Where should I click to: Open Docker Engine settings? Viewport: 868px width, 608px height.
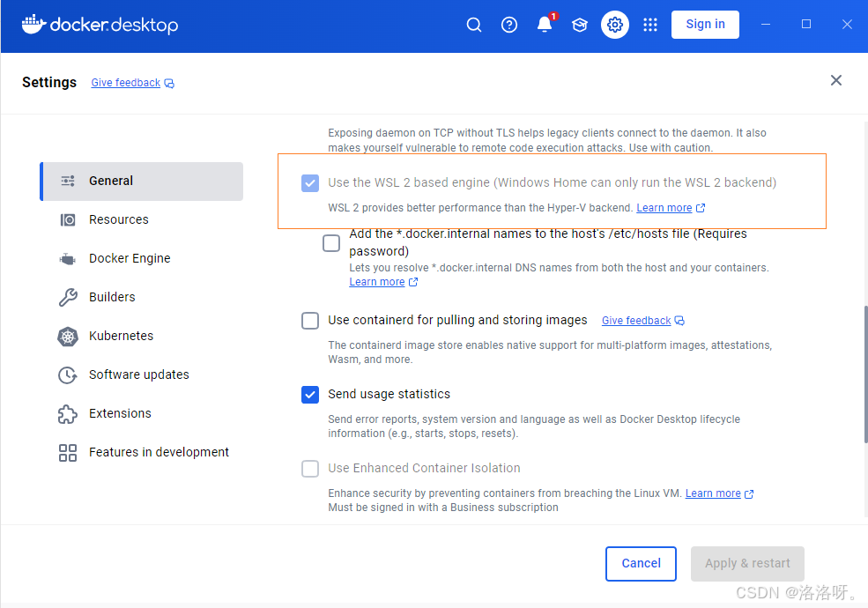tap(142, 258)
